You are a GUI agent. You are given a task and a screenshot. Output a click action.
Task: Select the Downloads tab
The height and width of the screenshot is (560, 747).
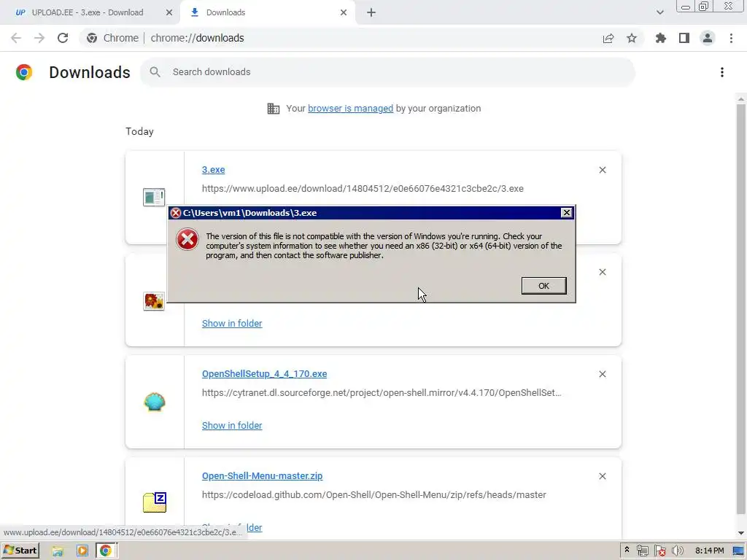(x=267, y=12)
